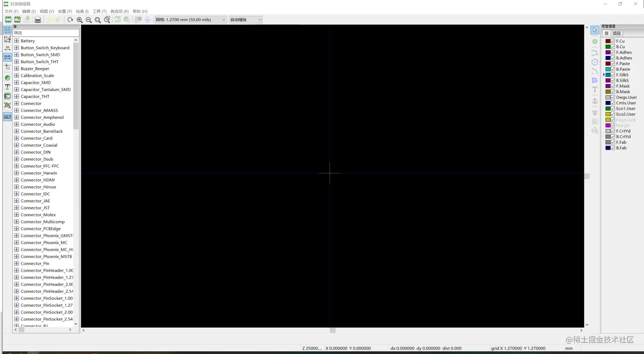Toggle F.Adhes layer visibility checkbox

coord(613,52)
